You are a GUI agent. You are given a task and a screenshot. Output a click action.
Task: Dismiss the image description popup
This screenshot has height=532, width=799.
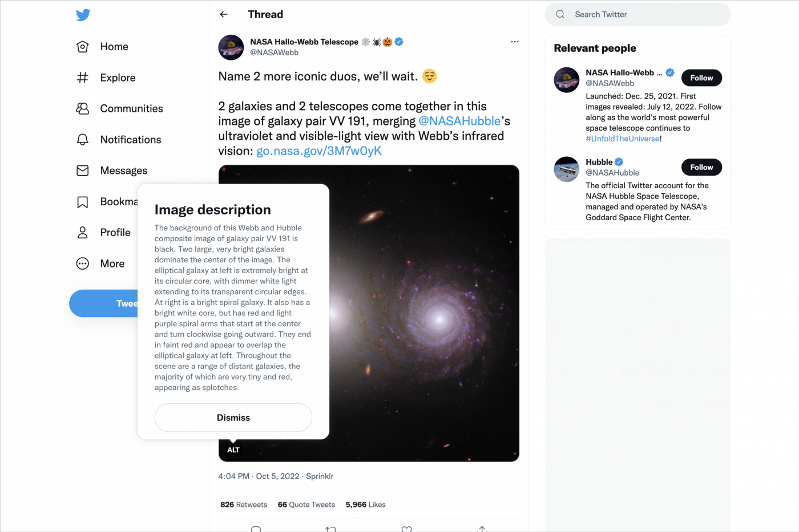click(233, 417)
